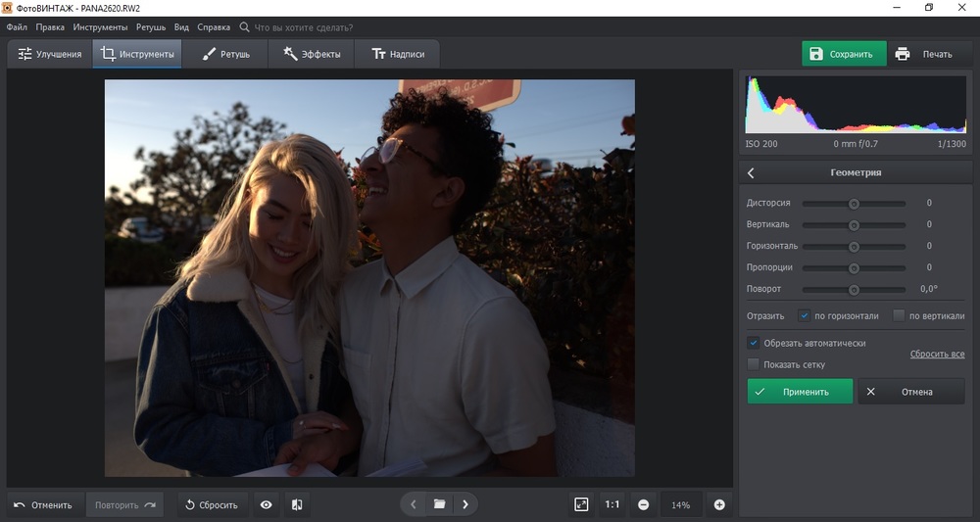Toggle the eye preview original icon

265,504
